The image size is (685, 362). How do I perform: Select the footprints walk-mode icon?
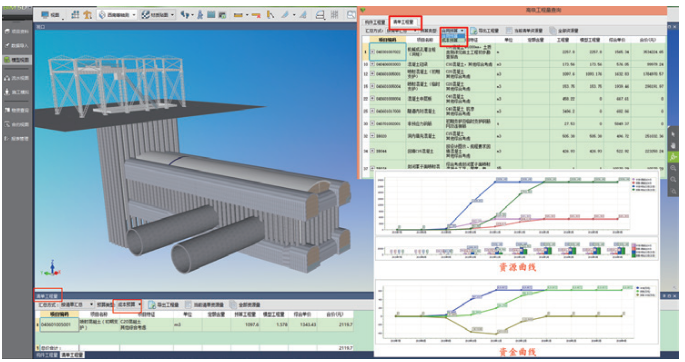click(185, 15)
